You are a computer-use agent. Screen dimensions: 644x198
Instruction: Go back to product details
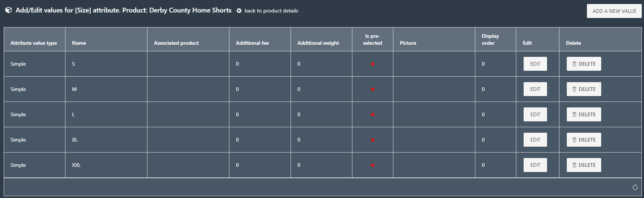click(x=271, y=11)
